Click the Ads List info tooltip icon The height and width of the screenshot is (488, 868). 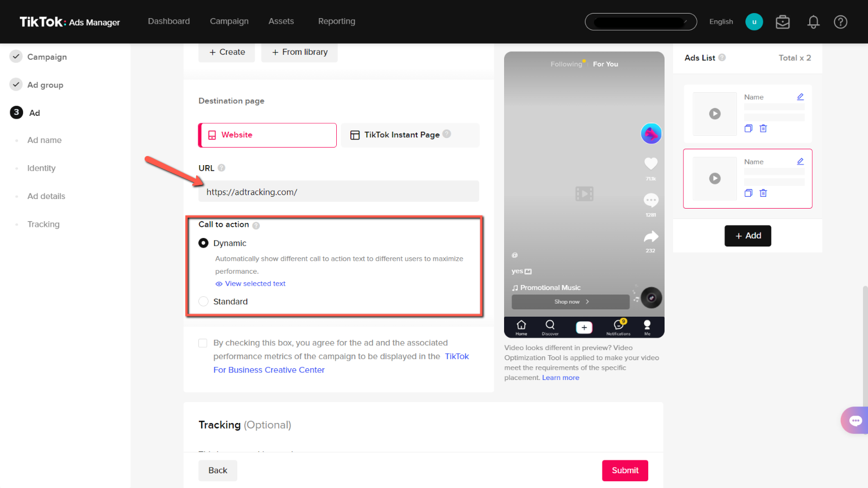click(x=722, y=58)
